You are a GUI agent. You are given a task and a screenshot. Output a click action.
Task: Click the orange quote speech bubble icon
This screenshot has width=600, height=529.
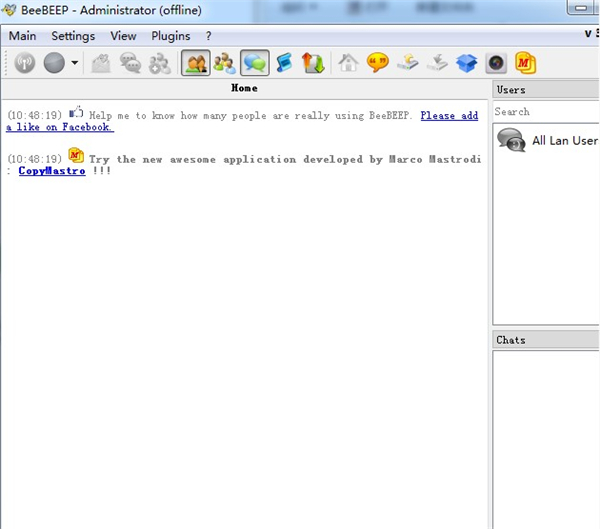coord(377,63)
